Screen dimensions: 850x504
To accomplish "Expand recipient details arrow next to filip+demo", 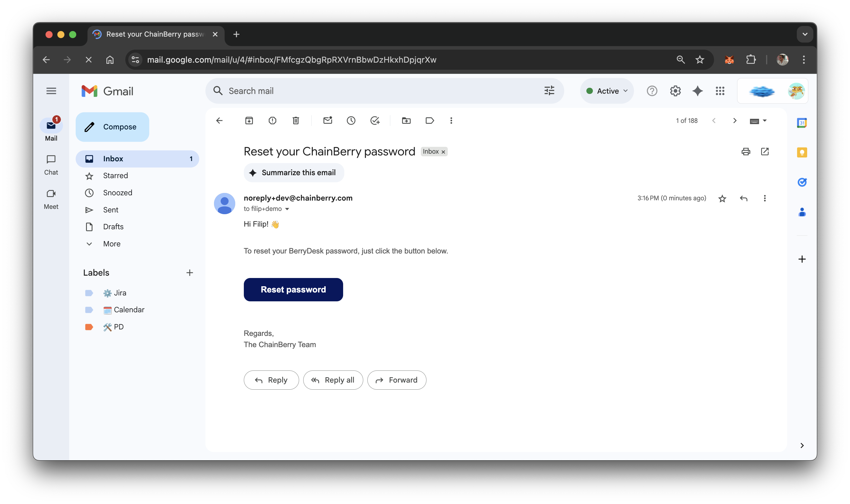I will click(287, 209).
